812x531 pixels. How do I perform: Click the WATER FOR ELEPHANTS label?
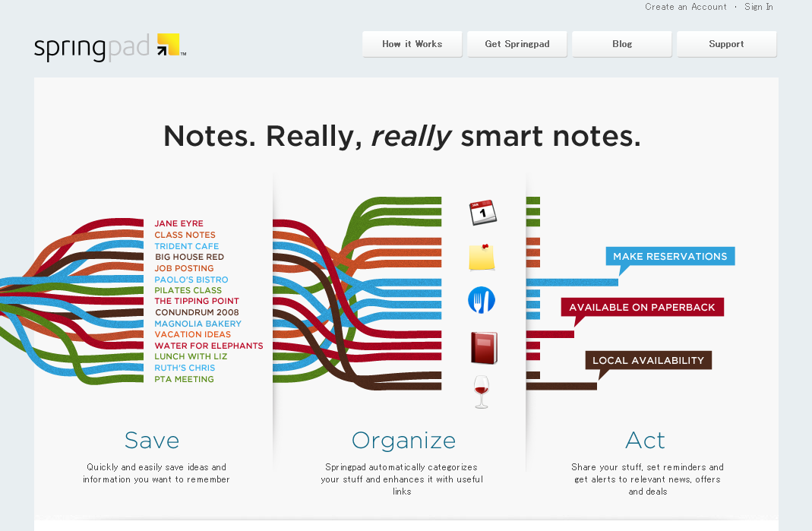point(209,346)
